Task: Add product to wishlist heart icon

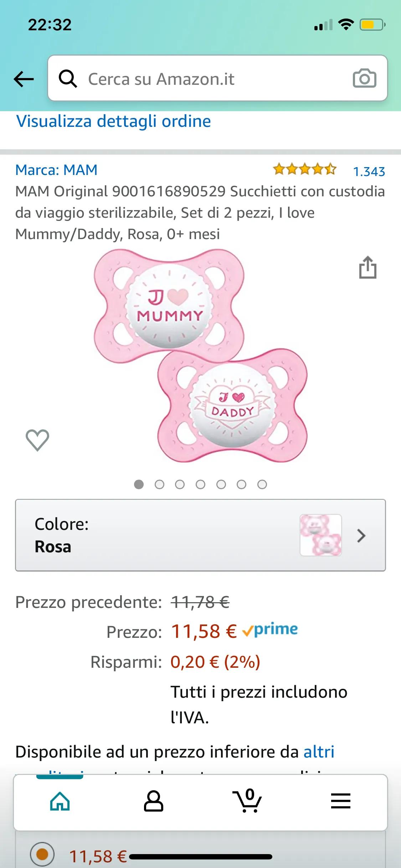Action: tap(37, 440)
